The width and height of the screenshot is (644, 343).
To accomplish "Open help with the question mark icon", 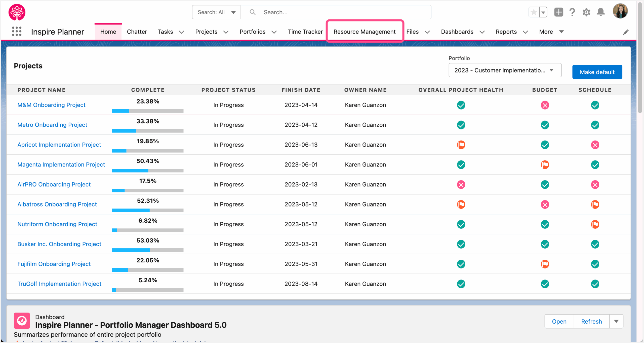I will (572, 12).
